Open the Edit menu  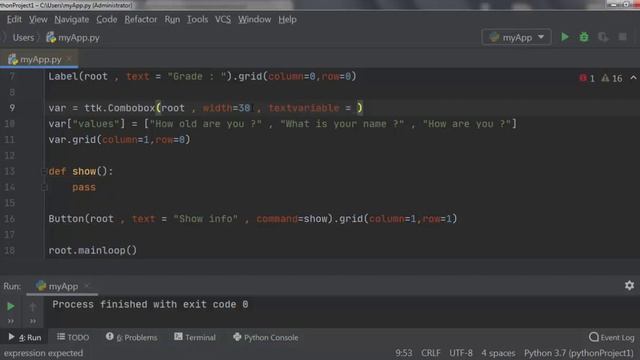14,19
